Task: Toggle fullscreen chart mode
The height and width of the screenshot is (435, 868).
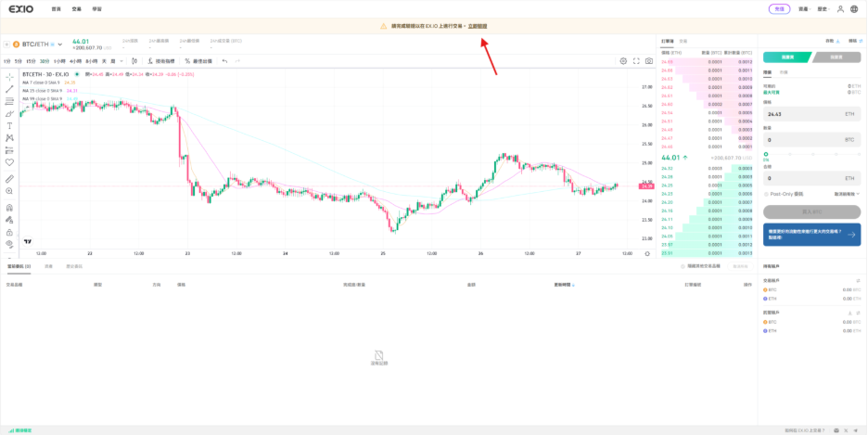Action: 636,61
